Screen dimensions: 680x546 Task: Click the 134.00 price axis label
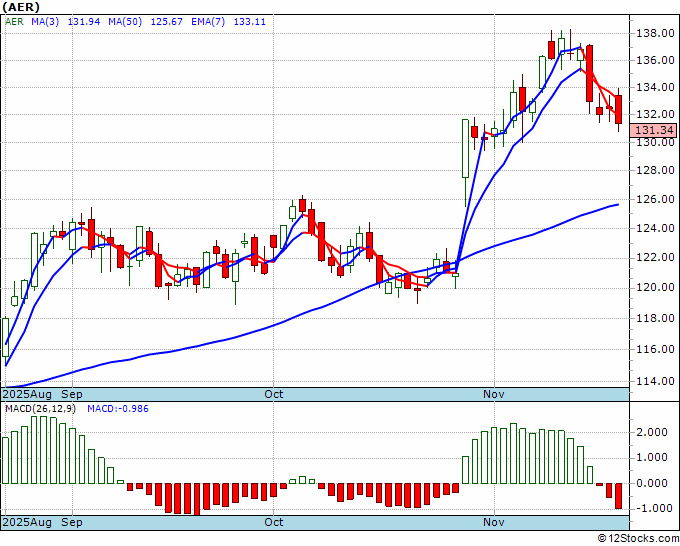(x=655, y=88)
